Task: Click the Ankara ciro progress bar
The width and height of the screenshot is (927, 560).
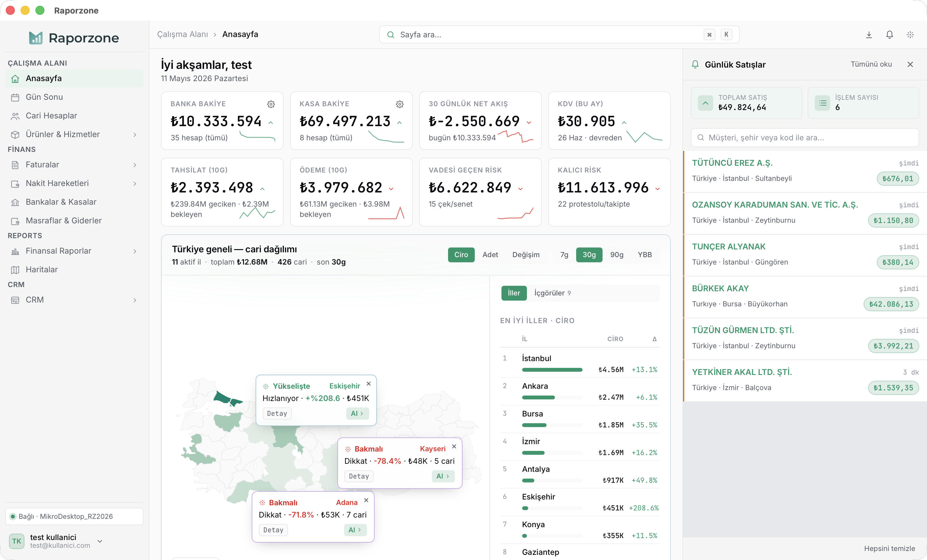Action: (x=552, y=397)
